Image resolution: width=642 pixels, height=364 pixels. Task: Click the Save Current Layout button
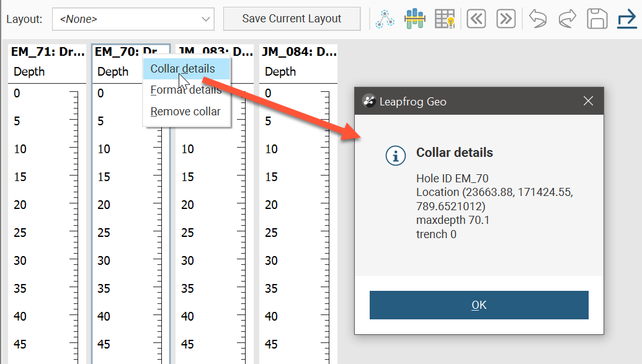(x=292, y=19)
